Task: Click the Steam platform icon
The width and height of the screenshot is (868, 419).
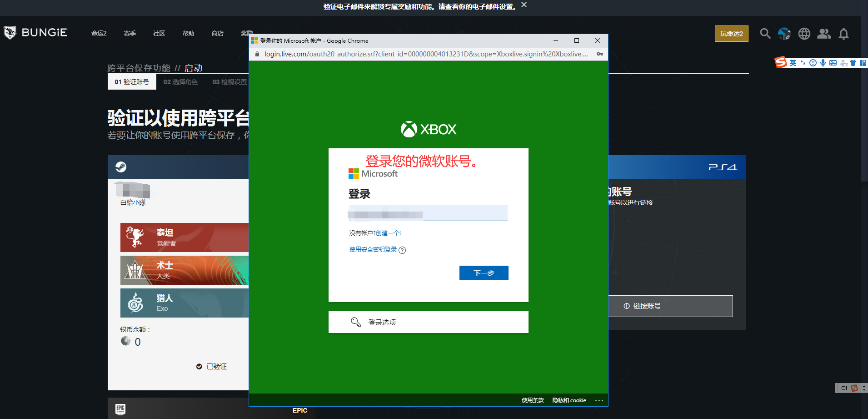Action: point(121,167)
